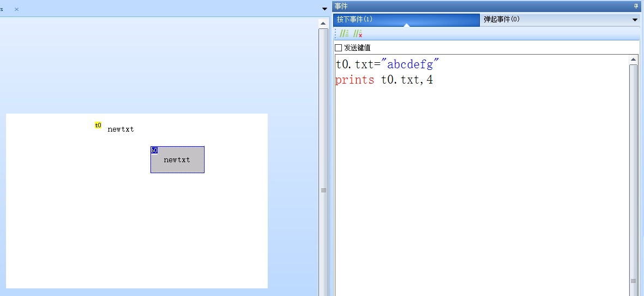Close the open page tab with x
The height and width of the screenshot is (296, 644).
[x=16, y=9]
